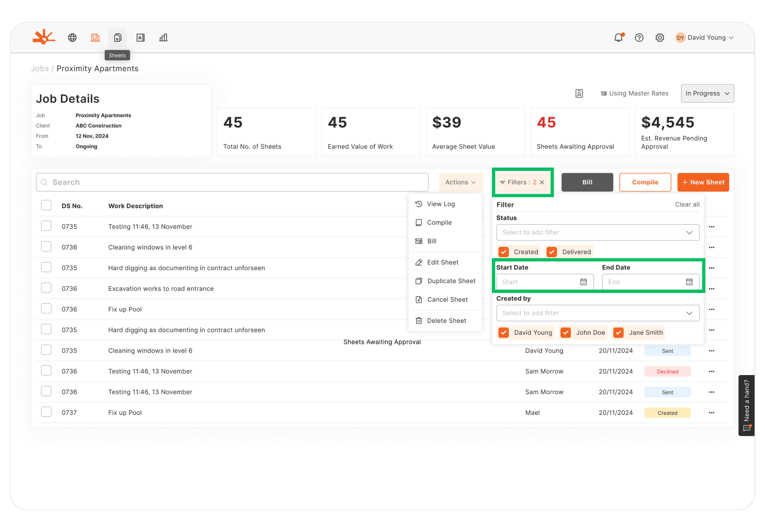The width and height of the screenshot is (765, 532).
Task: Click the globe icon in navigation bar
Action: (72, 38)
